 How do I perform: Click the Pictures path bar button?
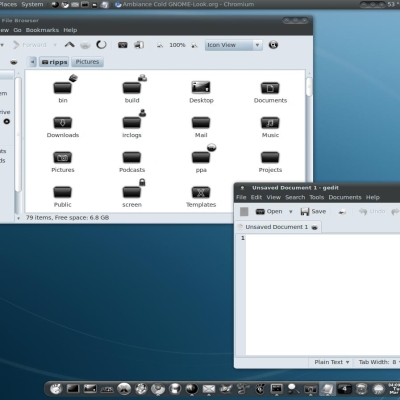[87, 62]
